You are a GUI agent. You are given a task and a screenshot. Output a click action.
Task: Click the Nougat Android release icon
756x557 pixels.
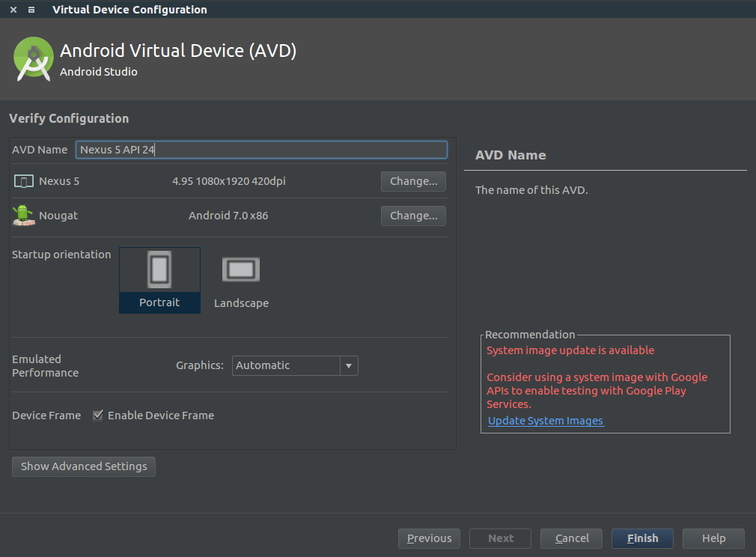tap(22, 216)
